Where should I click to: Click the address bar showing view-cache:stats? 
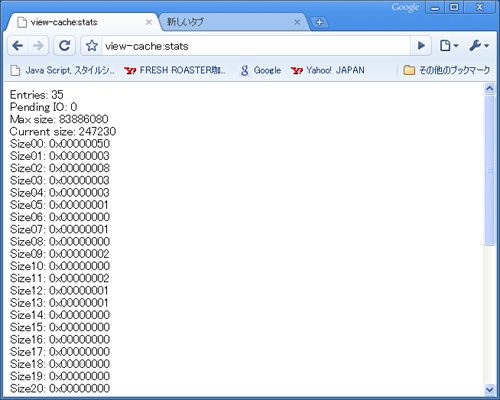pos(256,46)
